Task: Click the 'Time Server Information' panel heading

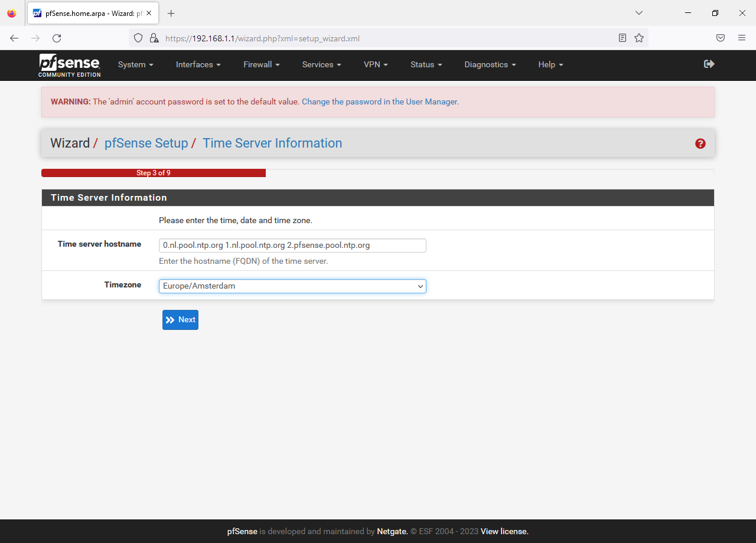Action: point(109,198)
